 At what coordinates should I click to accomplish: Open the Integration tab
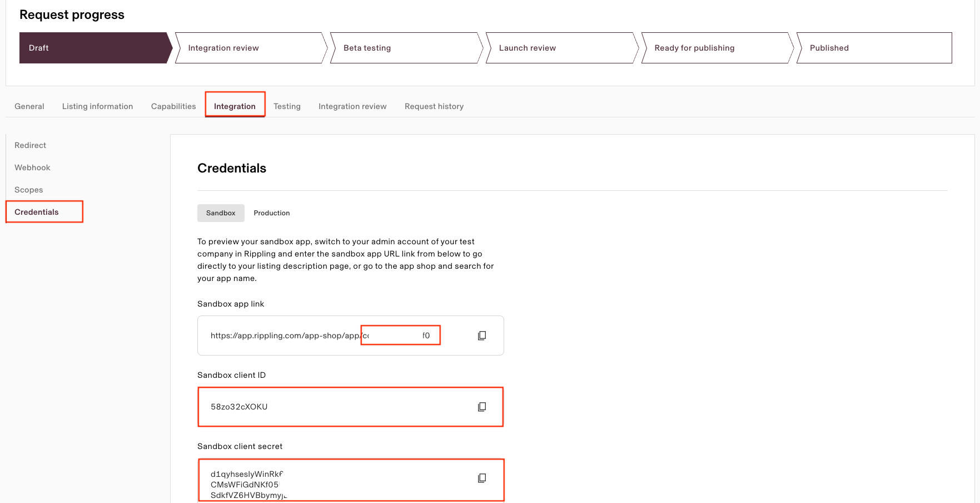pos(235,106)
